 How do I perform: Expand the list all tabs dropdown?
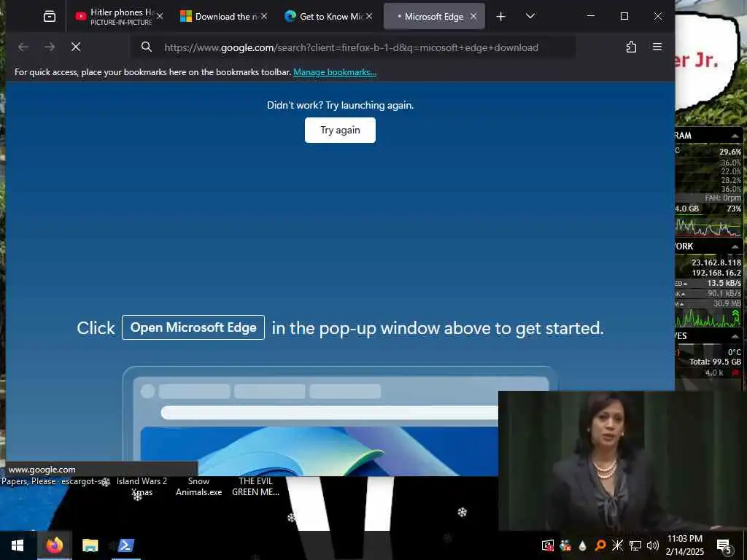coord(530,17)
